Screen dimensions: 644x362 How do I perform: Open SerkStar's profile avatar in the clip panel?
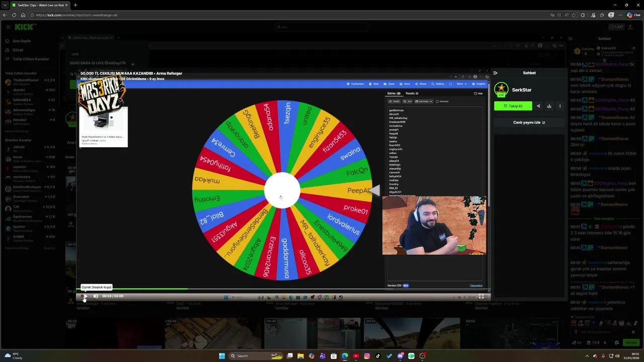[501, 90]
